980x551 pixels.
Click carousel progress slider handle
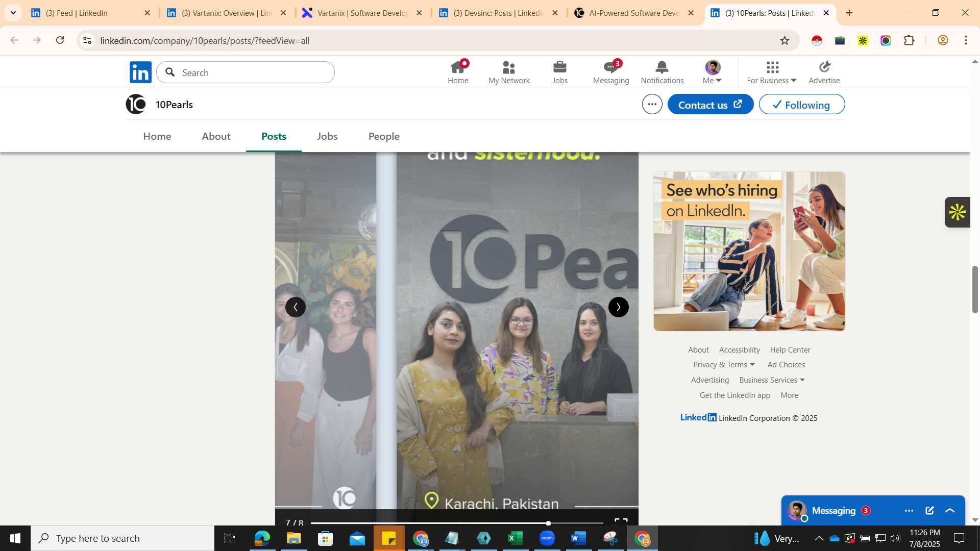548,523
